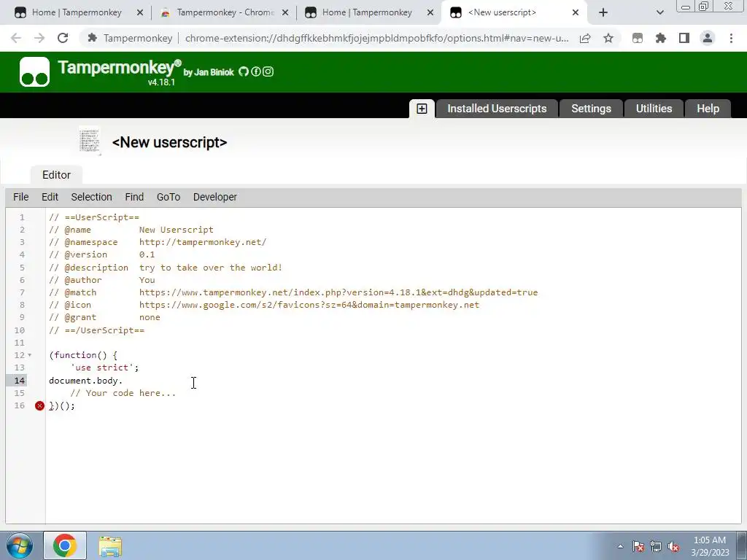Open the GoTo menu in the editor
The width and height of the screenshot is (747, 560).
[x=169, y=197]
